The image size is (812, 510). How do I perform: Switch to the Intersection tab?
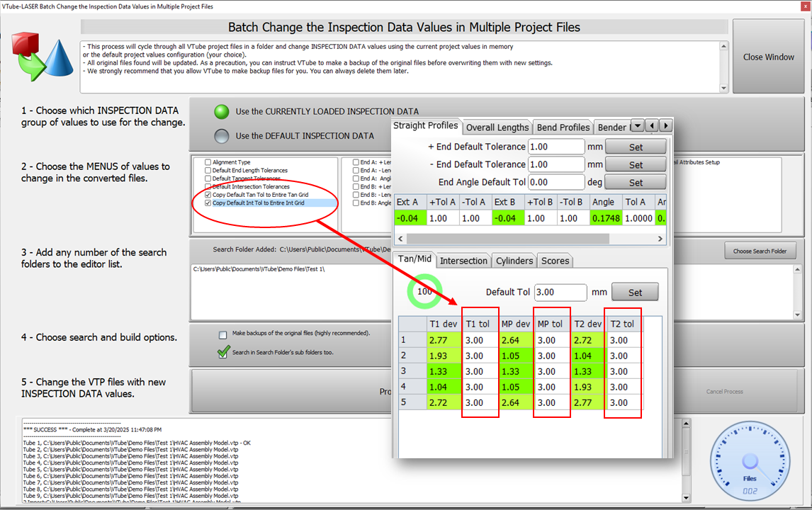pyautogui.click(x=463, y=261)
